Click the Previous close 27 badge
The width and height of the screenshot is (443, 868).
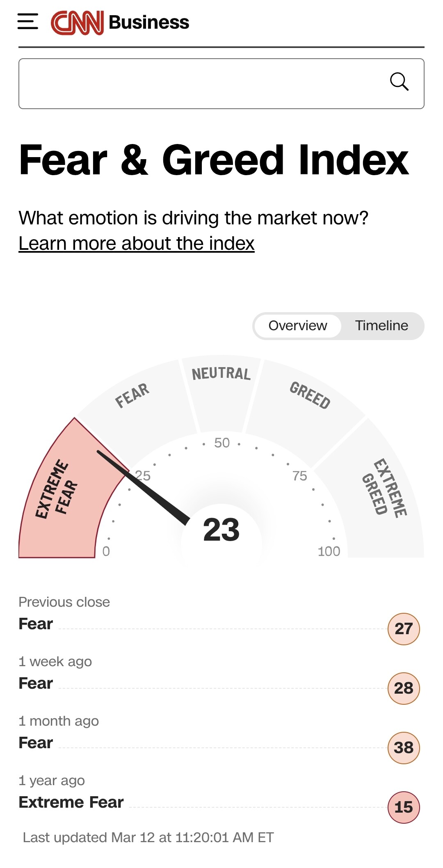(x=403, y=628)
